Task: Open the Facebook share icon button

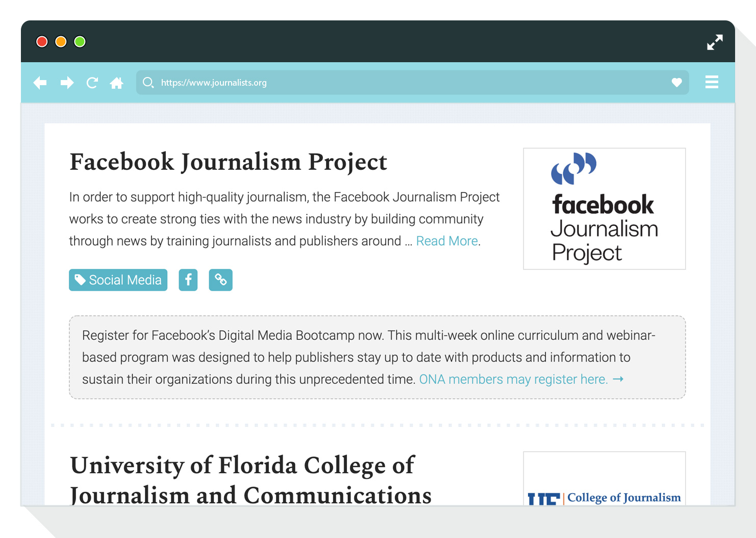Action: tap(188, 280)
